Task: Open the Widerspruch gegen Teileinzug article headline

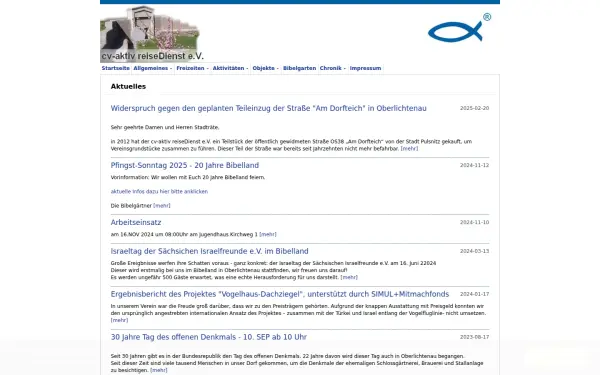Action: point(268,108)
